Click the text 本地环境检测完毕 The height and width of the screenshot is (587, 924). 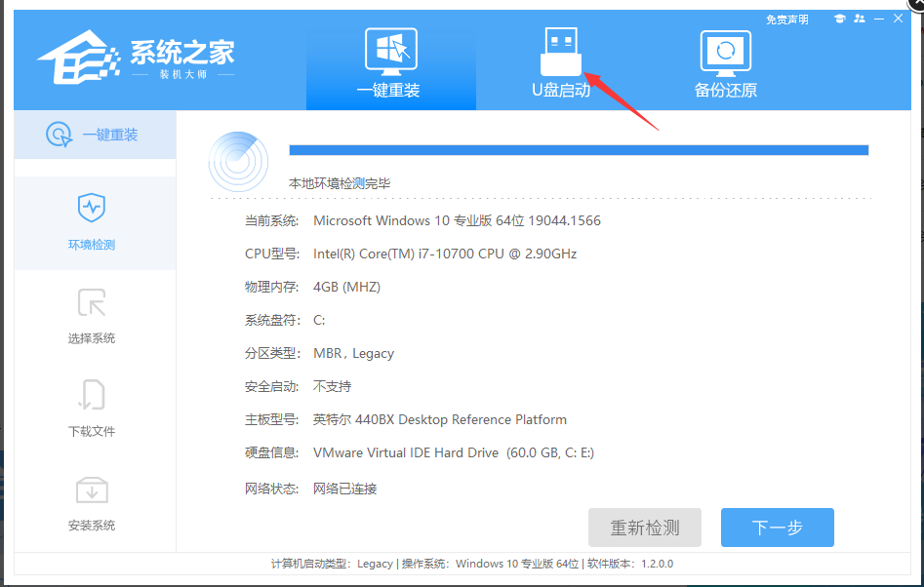click(x=340, y=183)
